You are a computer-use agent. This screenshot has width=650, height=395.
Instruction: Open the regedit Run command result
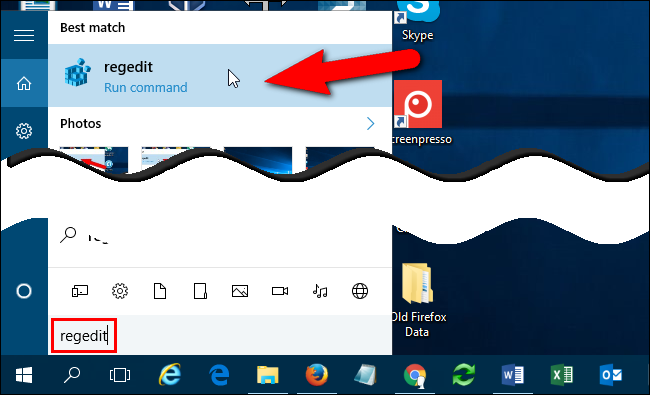click(x=220, y=75)
